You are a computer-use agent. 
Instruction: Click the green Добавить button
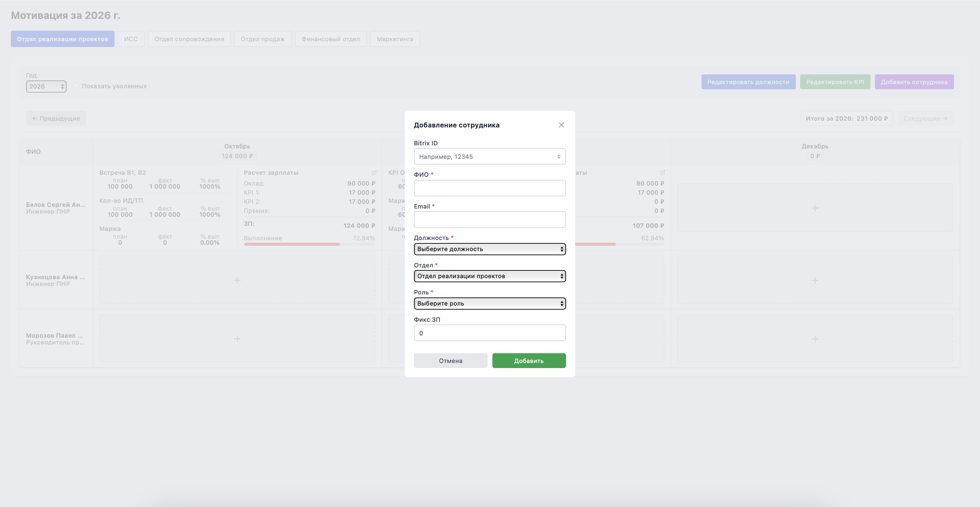(529, 360)
